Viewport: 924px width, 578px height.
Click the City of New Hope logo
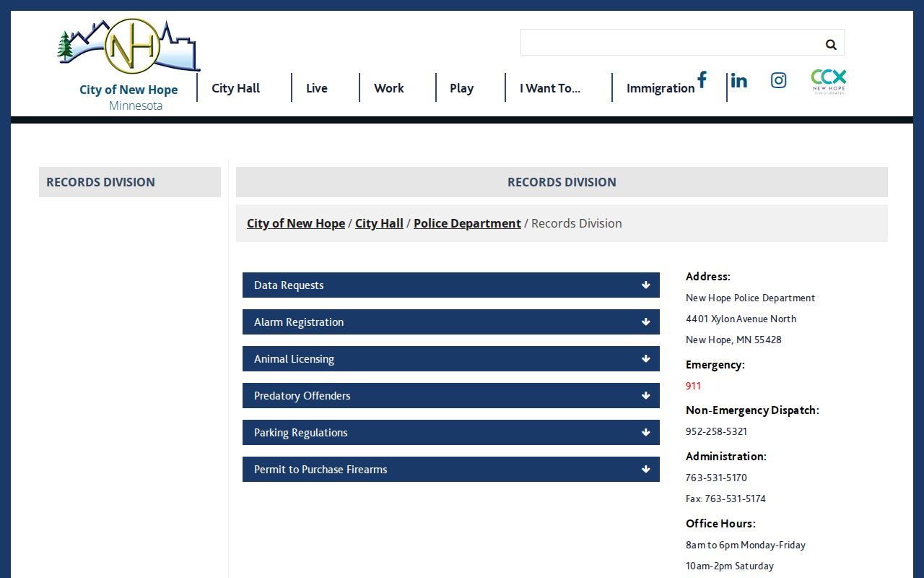pos(129,65)
